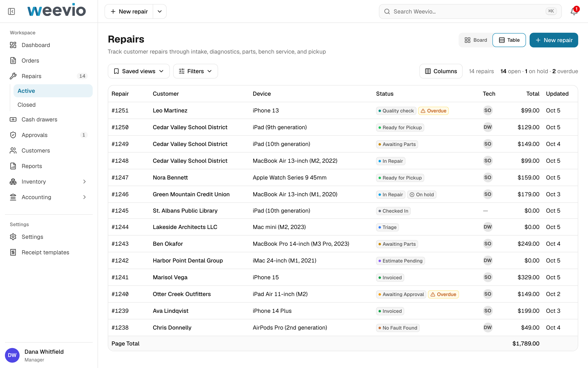The height and width of the screenshot is (368, 588).
Task: Click SO tech avatar for repair #1251
Action: [488, 110]
